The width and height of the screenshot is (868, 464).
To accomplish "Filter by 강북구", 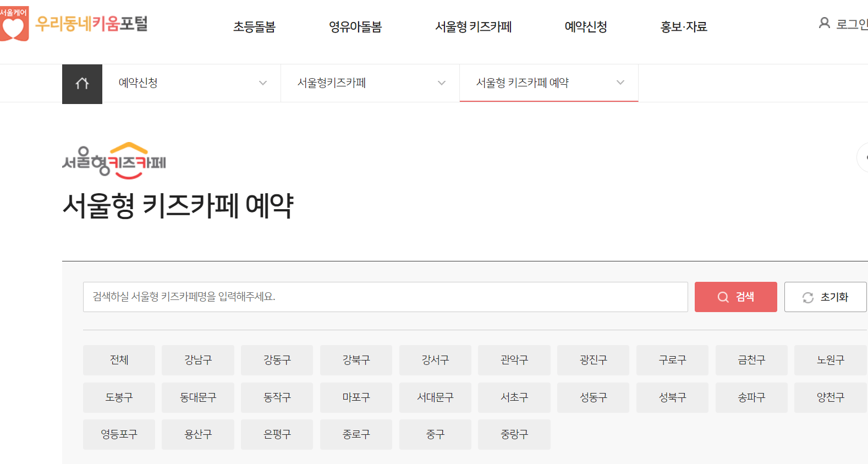I will point(356,360).
